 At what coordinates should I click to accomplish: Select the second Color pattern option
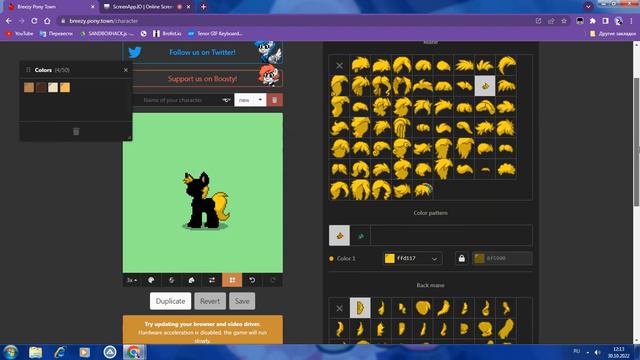click(360, 236)
